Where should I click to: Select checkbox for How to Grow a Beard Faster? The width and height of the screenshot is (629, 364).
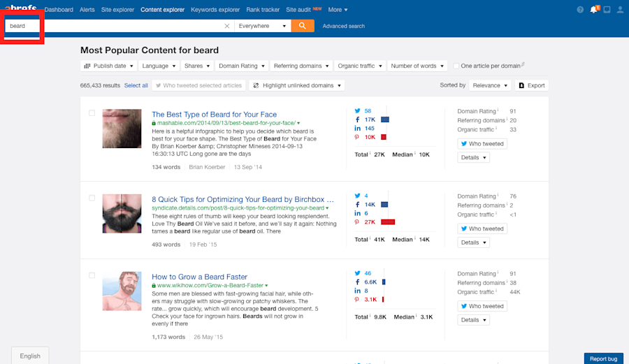point(92,275)
